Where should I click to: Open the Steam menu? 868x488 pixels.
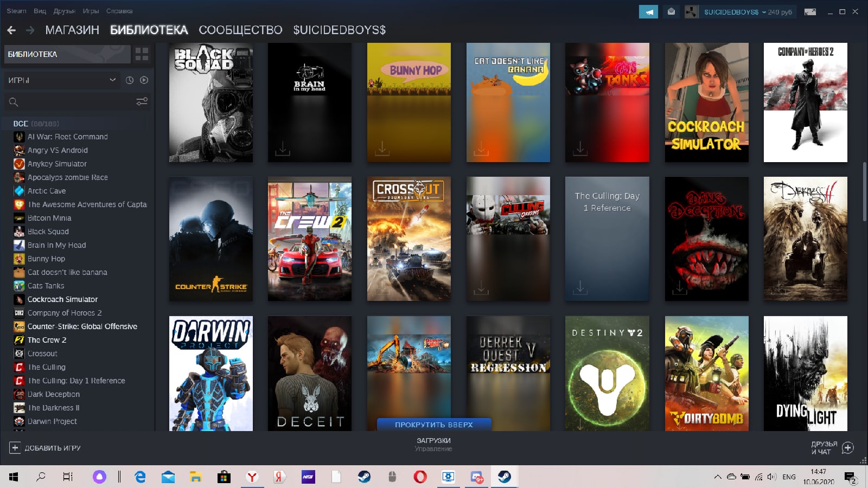click(x=16, y=11)
